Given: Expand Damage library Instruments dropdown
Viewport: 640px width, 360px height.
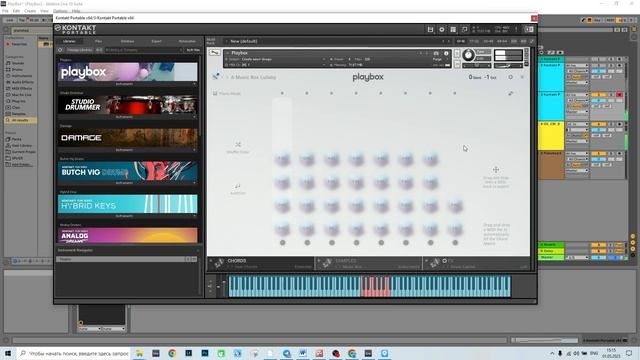Looking at the screenshot, I should [x=127, y=150].
